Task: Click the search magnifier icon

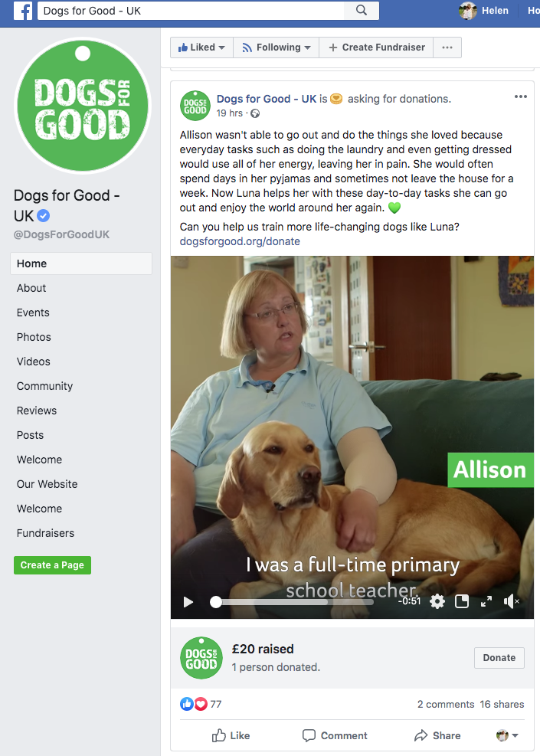Action: click(362, 11)
